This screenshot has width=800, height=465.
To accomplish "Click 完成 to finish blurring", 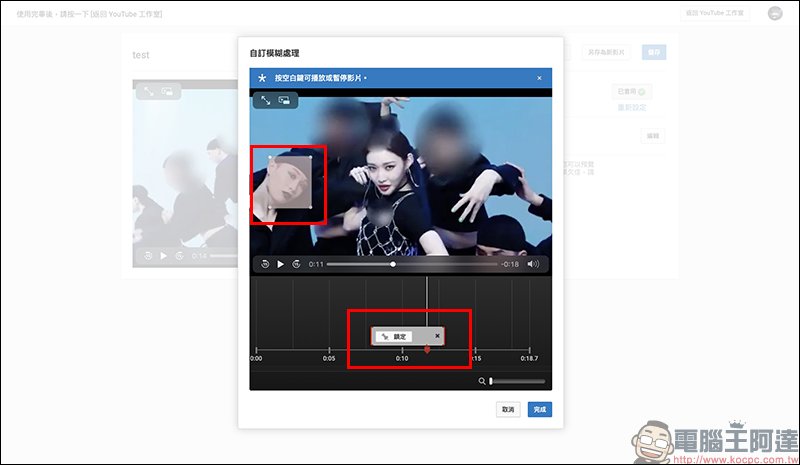I will pos(540,409).
